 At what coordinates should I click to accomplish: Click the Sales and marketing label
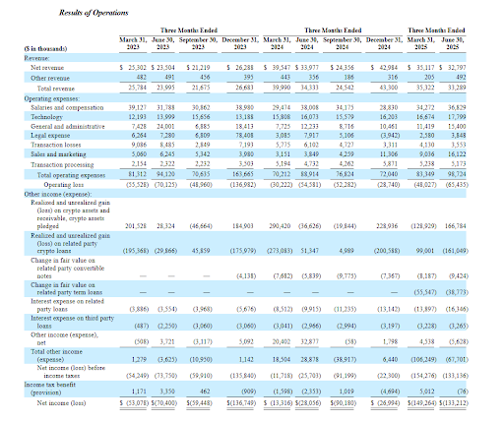[58, 154]
